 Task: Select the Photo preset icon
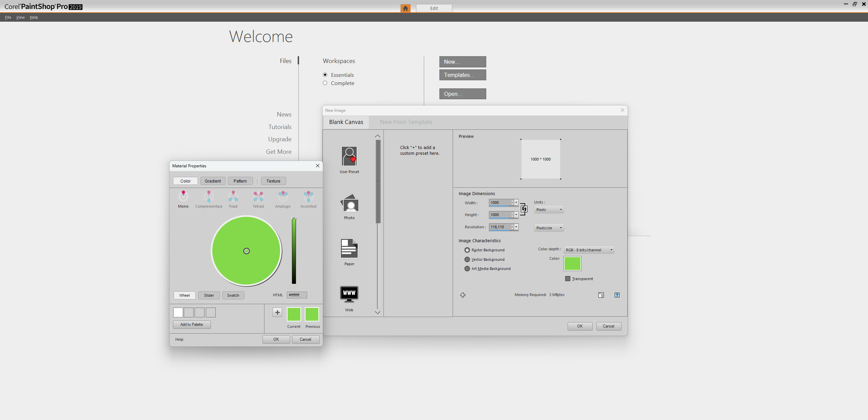(349, 204)
